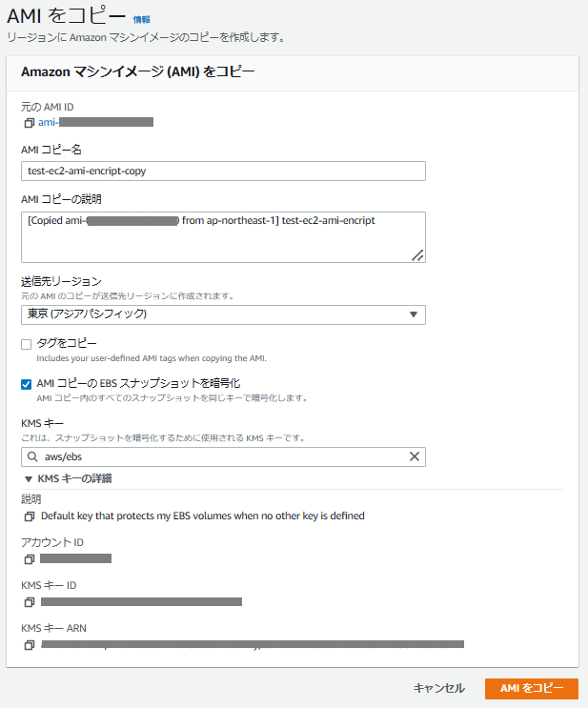588x708 pixels.
Task: Copy the KMS key description icon
Action: coord(30,516)
